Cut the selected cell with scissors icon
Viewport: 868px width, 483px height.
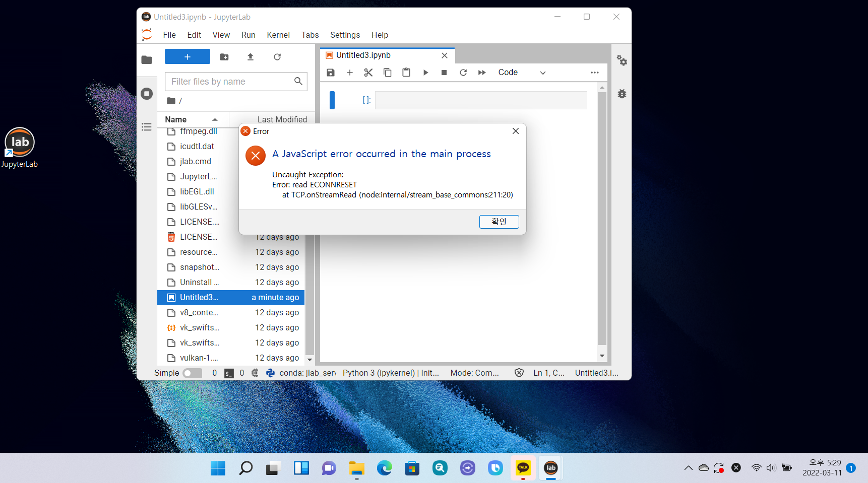coord(368,73)
